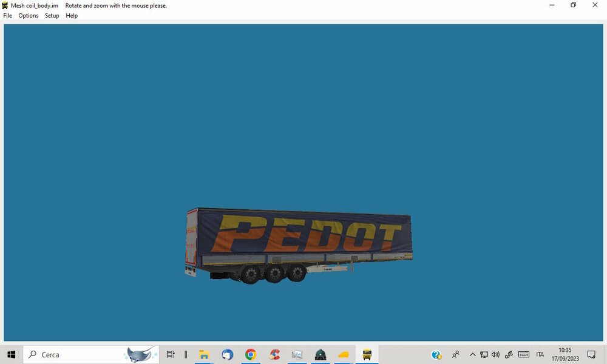This screenshot has height=364, width=607.
Task: Open Task View on taskbar
Action: pyautogui.click(x=171, y=354)
